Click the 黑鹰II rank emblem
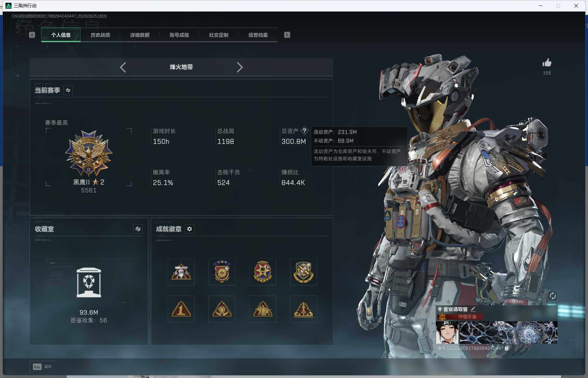Viewport: 588px width, 378px height. point(89,153)
